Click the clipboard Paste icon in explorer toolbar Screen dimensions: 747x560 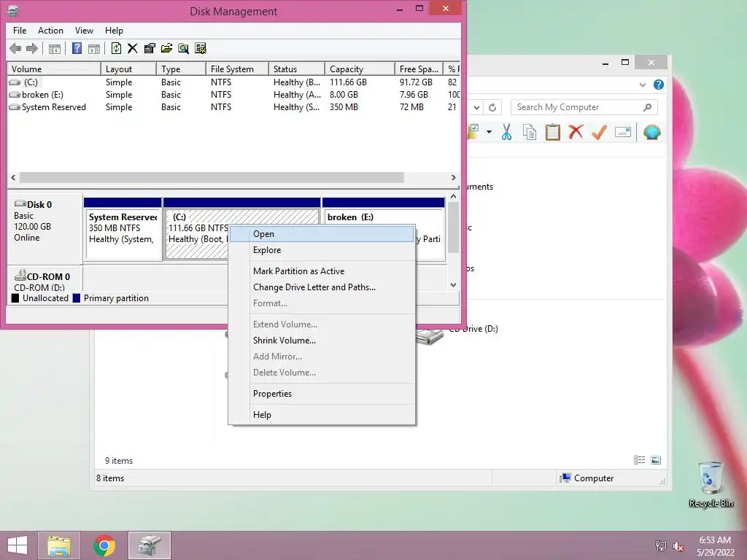553,132
